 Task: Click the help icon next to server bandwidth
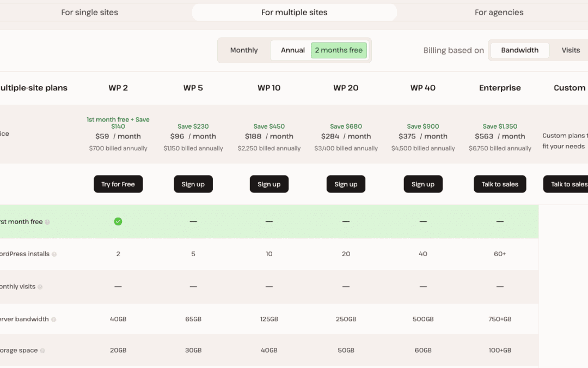(53, 318)
